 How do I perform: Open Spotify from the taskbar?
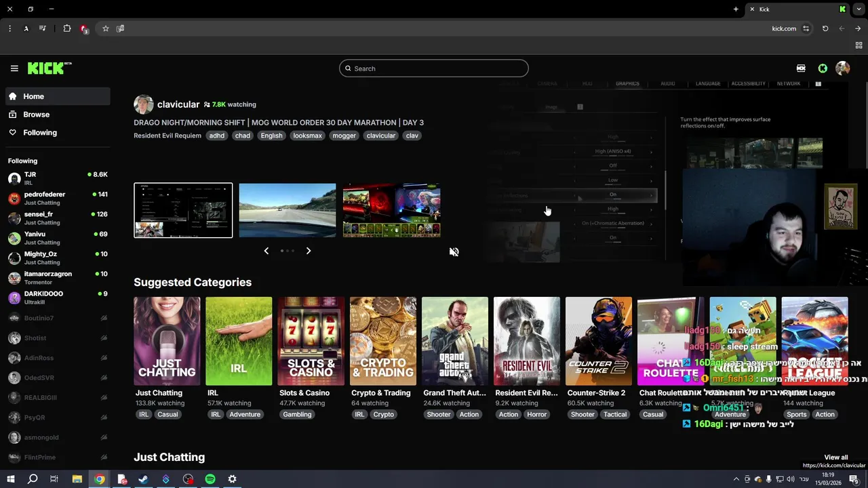(210, 479)
